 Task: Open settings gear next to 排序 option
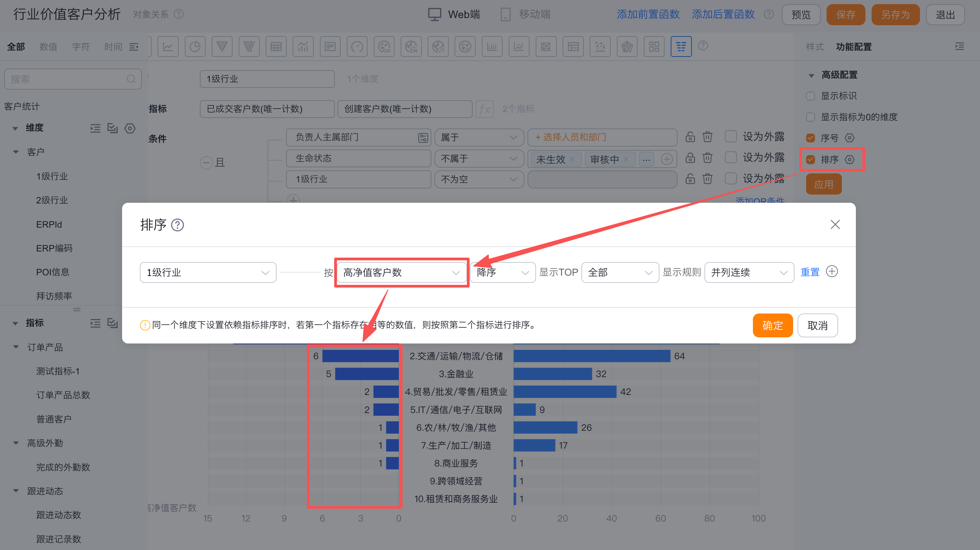click(x=849, y=159)
